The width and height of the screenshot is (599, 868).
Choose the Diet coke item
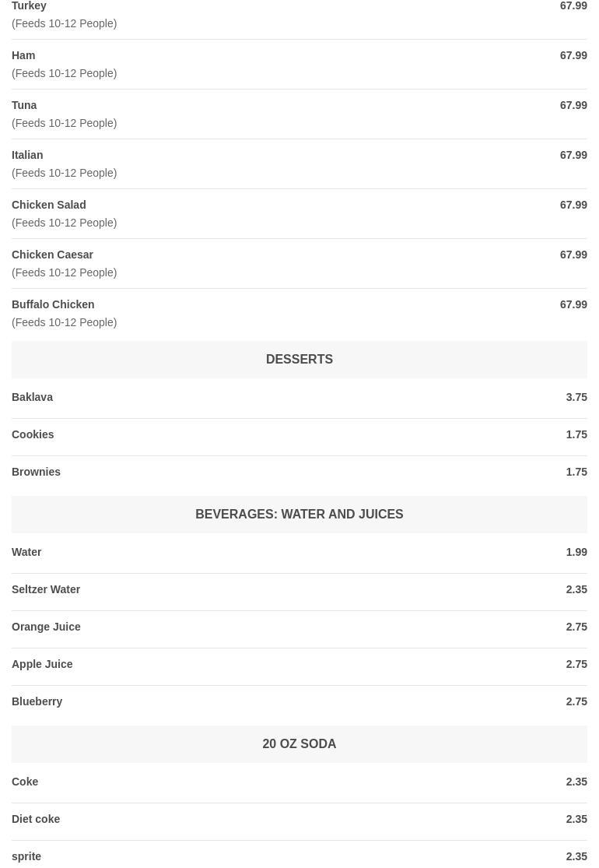[36, 819]
